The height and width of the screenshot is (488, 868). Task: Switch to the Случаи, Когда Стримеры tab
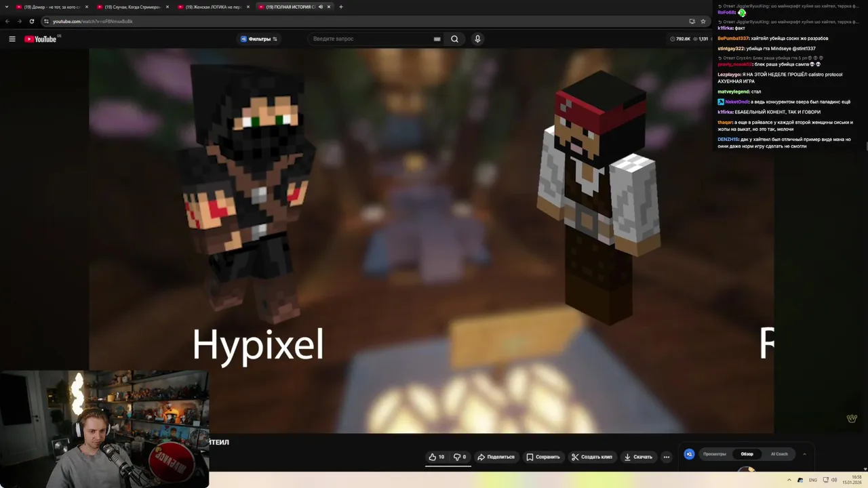tap(132, 7)
